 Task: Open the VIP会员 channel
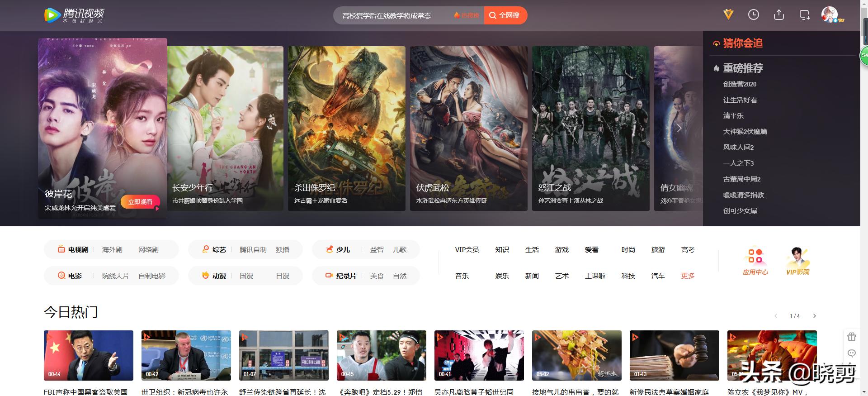click(x=467, y=249)
